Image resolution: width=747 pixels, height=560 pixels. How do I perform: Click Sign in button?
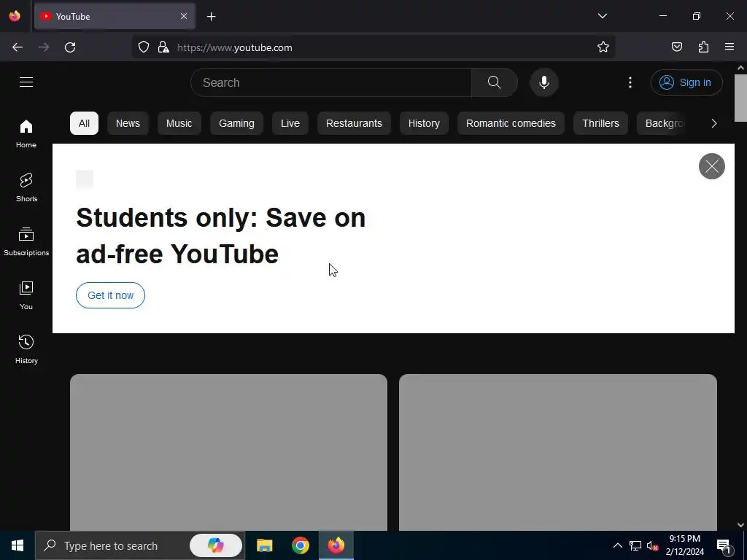(x=686, y=82)
